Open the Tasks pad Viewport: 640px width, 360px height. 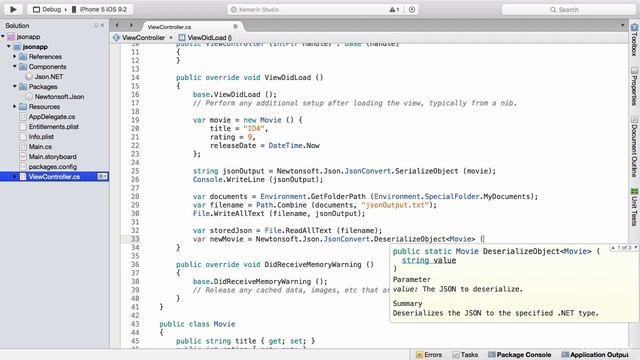465,355
